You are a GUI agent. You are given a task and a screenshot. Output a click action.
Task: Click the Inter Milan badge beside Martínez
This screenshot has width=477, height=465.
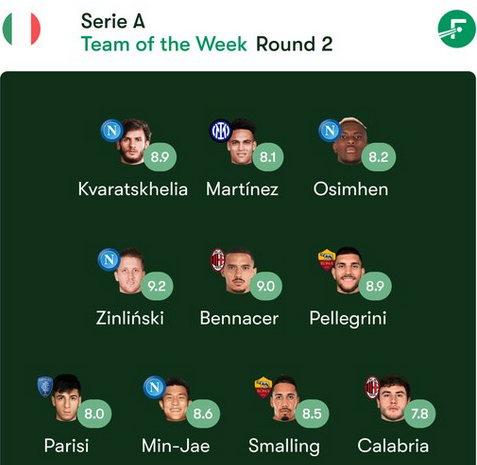coord(220,131)
